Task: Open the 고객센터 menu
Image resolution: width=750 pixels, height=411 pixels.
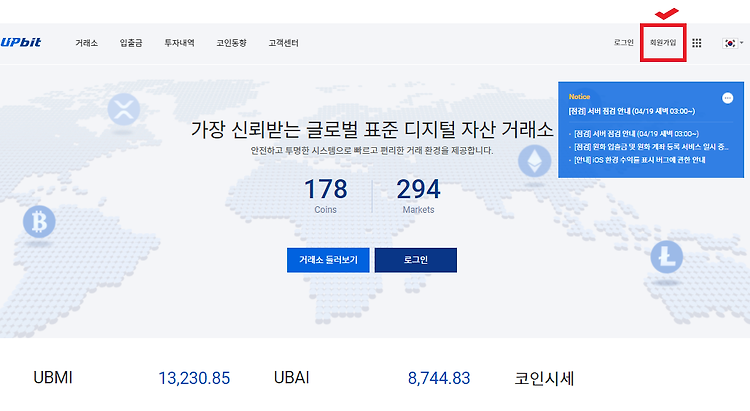Action: [283, 43]
